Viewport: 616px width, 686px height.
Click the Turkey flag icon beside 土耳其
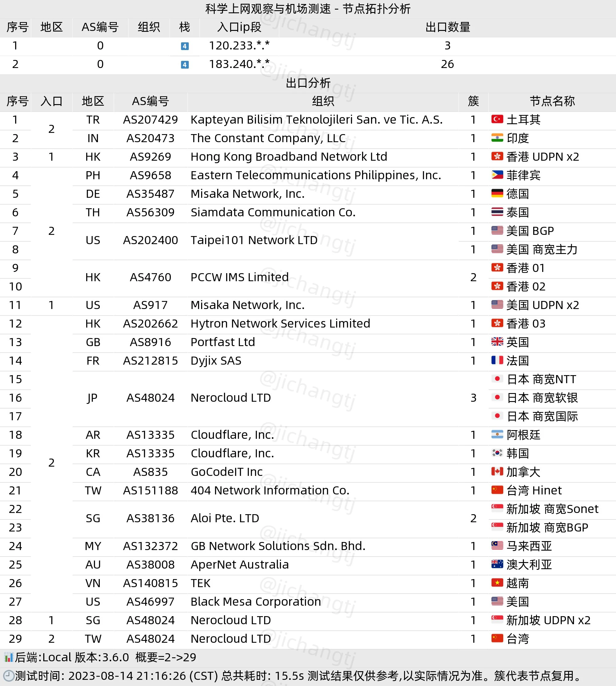click(x=497, y=120)
